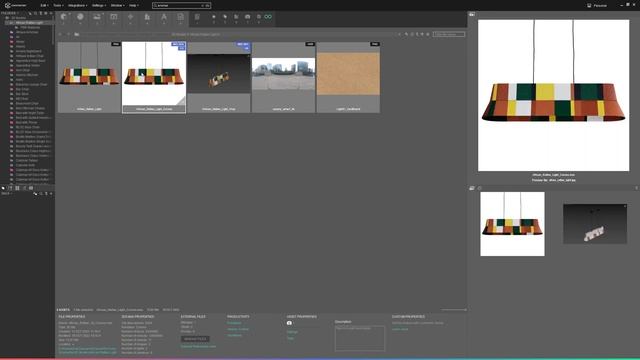Click the Ratings link under Asset Properties
Image resolution: width=640 pixels, height=360 pixels.
[x=292, y=332]
